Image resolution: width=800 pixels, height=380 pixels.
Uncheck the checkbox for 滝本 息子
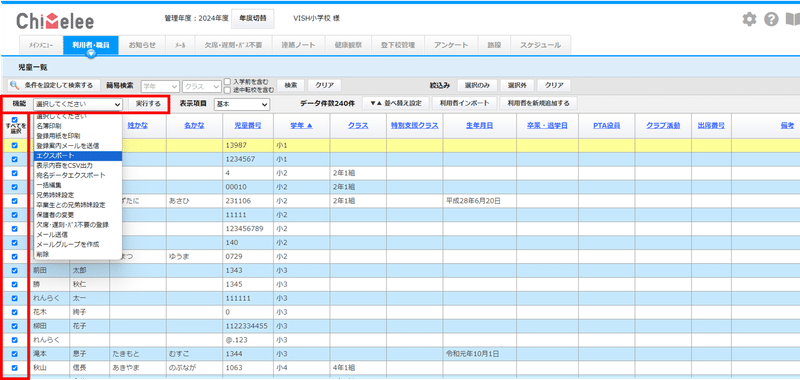tap(14, 353)
